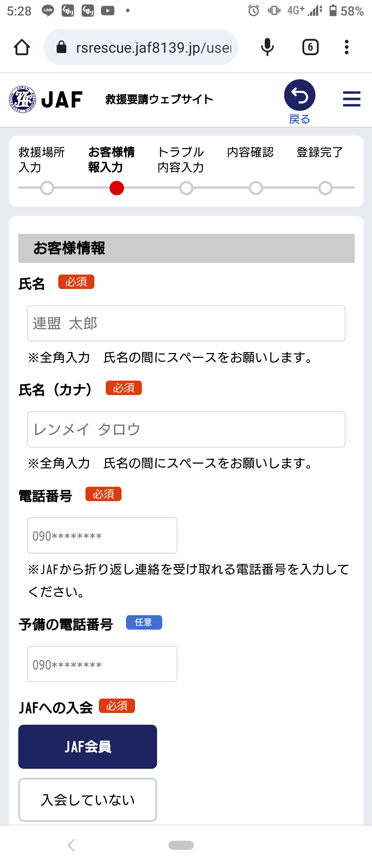Image resolution: width=372 pixels, height=868 pixels.
Task: Tap the 内容確認 step label
Action: pos(250,152)
